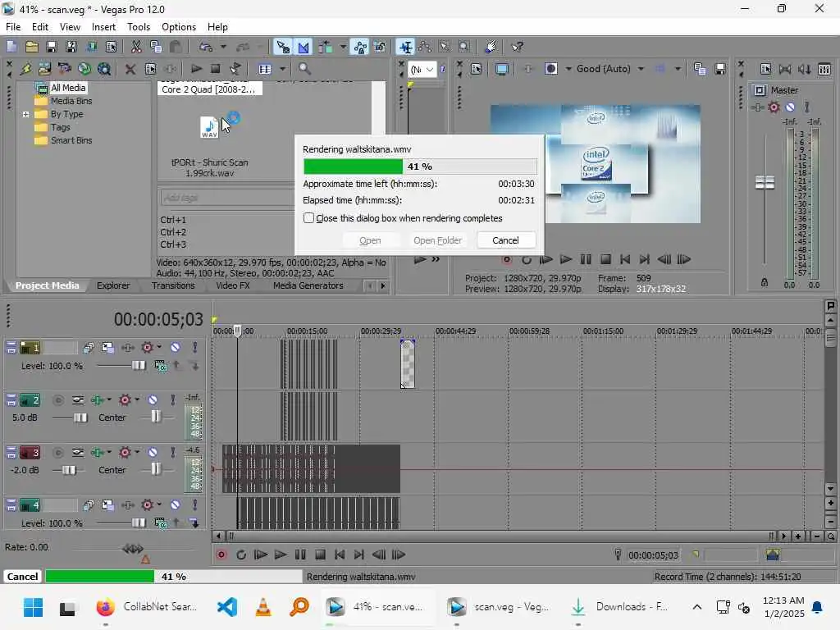This screenshot has width=840, height=630.
Task: Expand the By Type tree node
Action: pyautogui.click(x=25, y=114)
